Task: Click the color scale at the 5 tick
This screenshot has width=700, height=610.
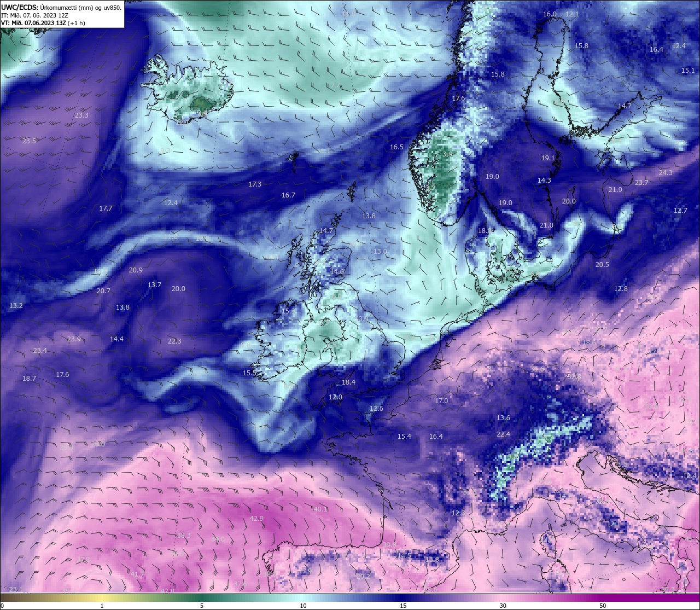Action: coord(202,598)
